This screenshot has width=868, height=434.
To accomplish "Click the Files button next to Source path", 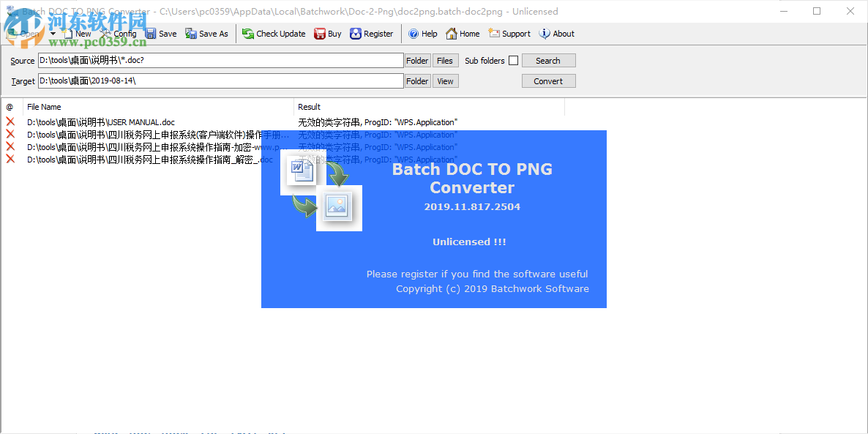I will (445, 60).
